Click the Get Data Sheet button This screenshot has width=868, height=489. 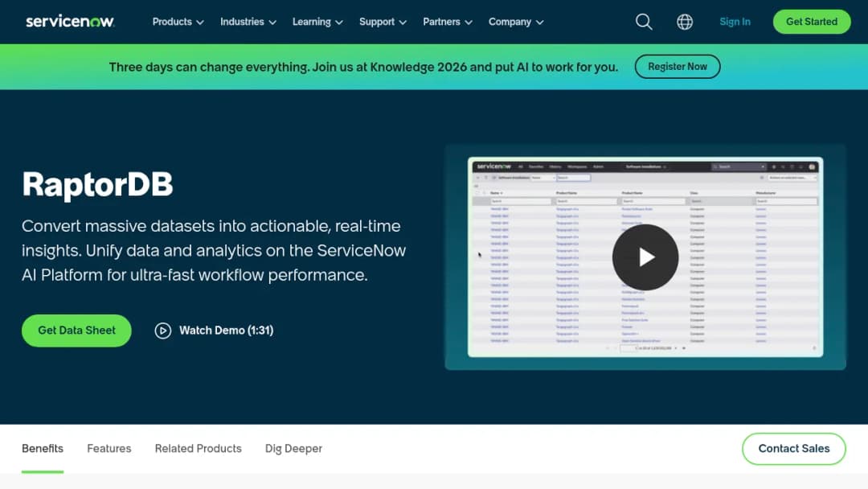pos(76,331)
